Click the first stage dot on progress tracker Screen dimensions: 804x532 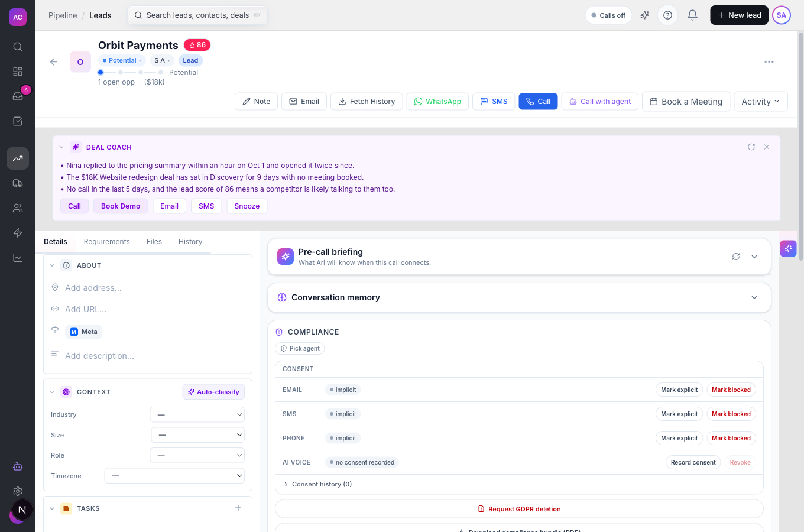(100, 73)
